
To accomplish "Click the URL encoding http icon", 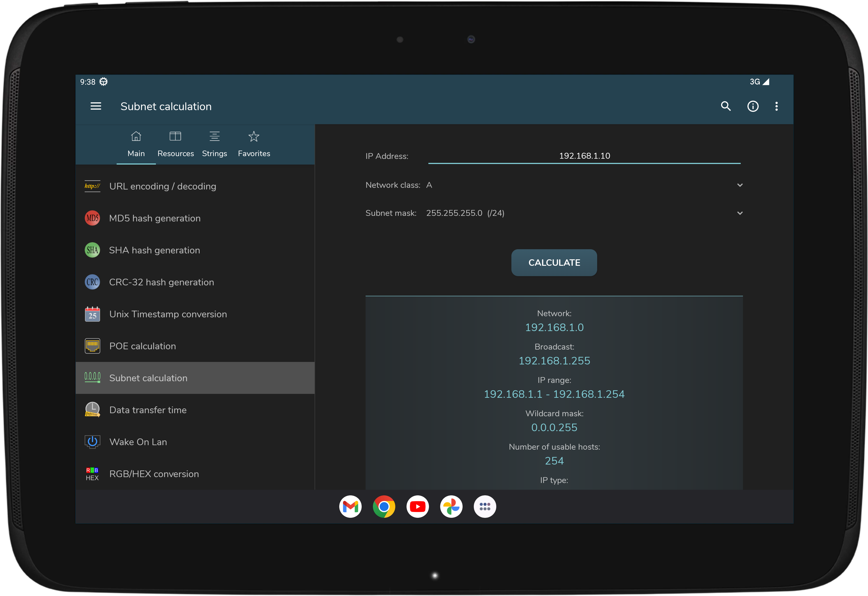I will pyautogui.click(x=92, y=186).
